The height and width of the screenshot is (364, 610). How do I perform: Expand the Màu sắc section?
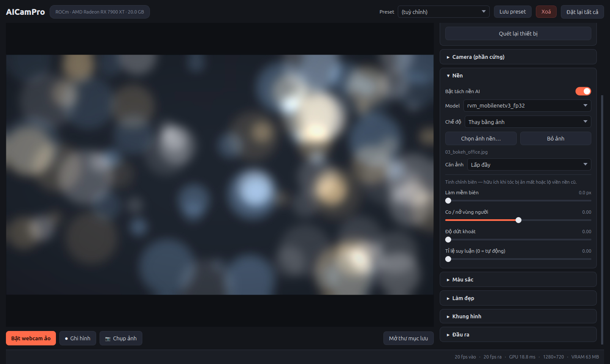click(518, 279)
